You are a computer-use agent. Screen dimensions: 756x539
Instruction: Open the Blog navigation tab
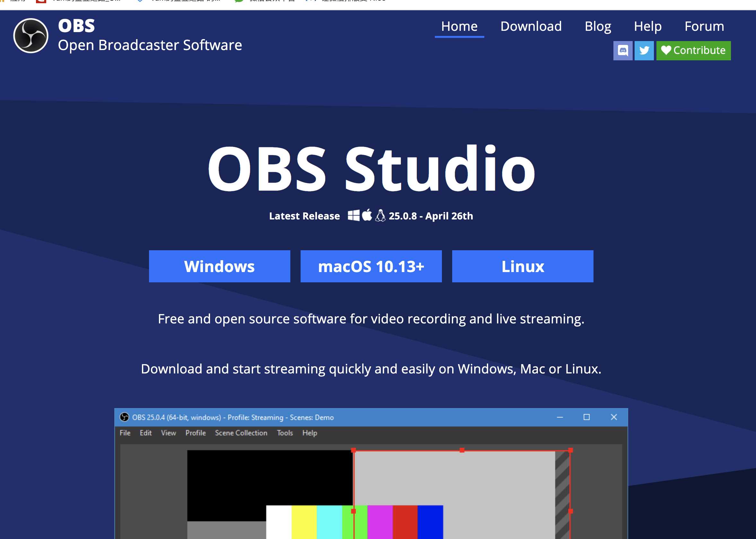[598, 26]
